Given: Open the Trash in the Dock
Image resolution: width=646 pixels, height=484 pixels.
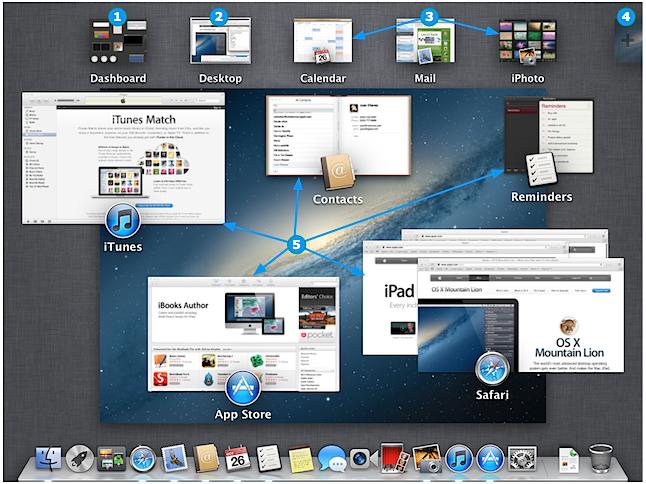Looking at the screenshot, I should tap(601, 458).
